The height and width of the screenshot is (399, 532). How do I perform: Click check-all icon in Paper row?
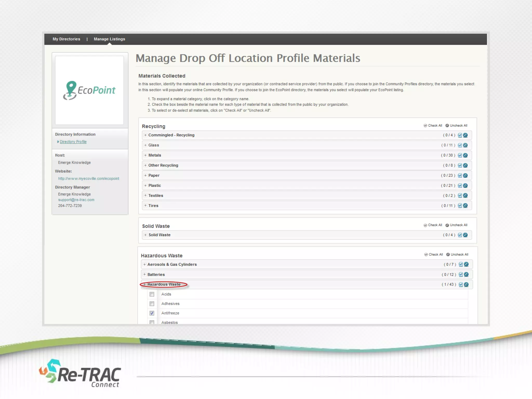(460, 176)
